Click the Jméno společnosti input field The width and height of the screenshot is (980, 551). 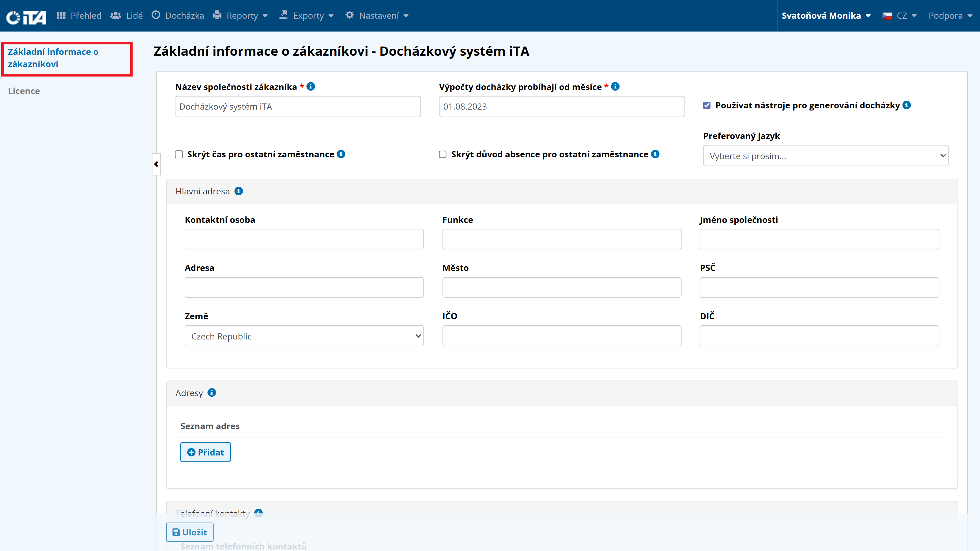coord(820,239)
